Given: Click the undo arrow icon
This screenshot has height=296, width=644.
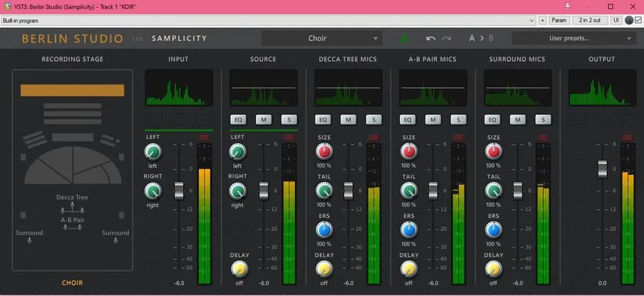Looking at the screenshot, I should click(431, 38).
